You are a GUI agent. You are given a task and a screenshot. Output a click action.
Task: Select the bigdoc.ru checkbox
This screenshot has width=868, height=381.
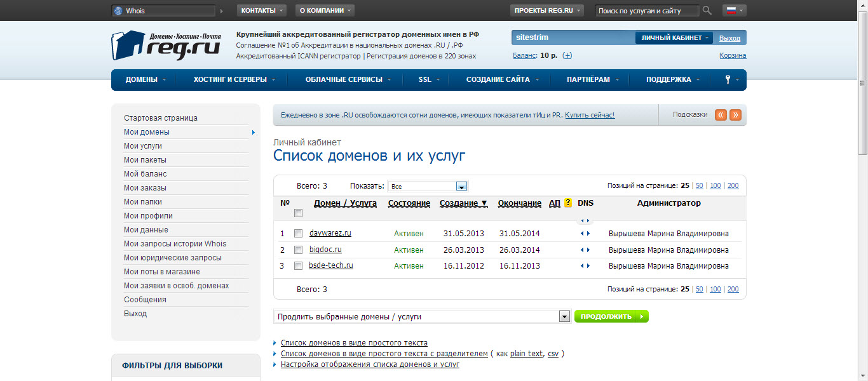pyautogui.click(x=298, y=250)
